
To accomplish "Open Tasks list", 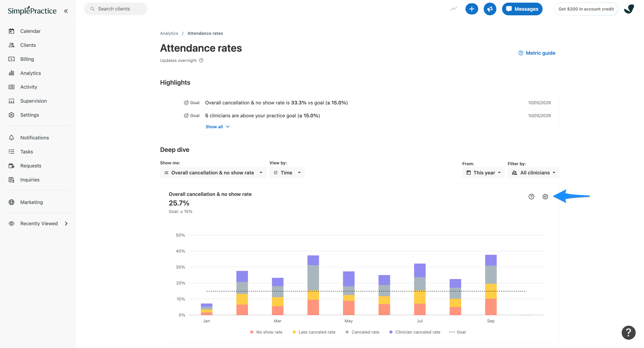I will click(x=27, y=152).
